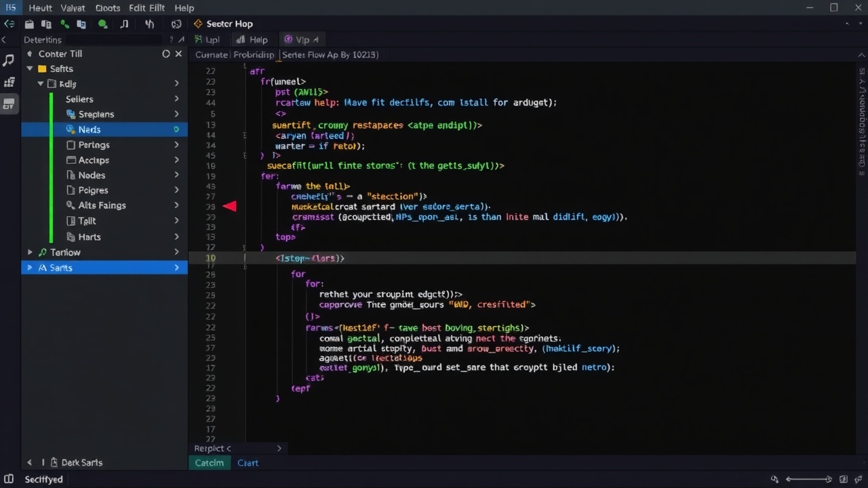Screen dimensions: 868x488
Task: Click the orange diamond icon beside Seeter Hop
Action: pyautogui.click(x=198, y=24)
